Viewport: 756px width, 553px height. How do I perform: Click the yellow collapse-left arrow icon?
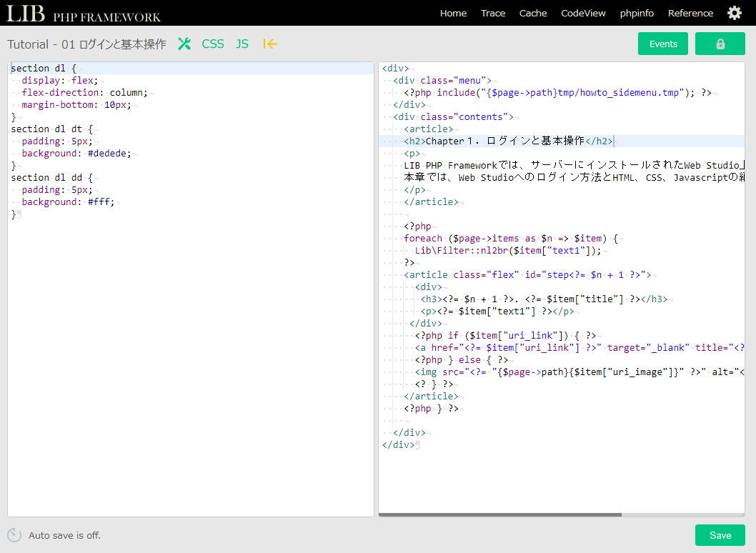(x=270, y=44)
